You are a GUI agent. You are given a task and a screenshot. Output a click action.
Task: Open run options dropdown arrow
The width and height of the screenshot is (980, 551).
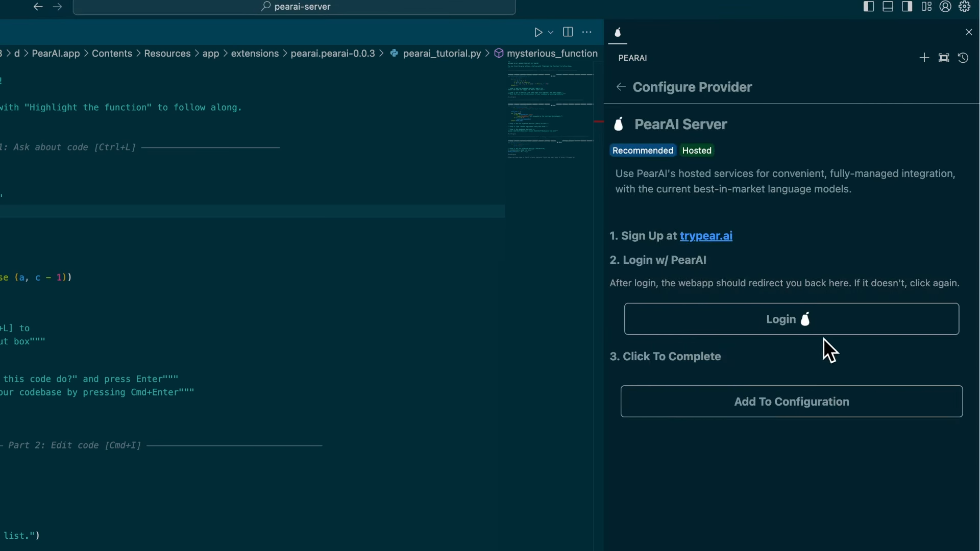pos(551,32)
